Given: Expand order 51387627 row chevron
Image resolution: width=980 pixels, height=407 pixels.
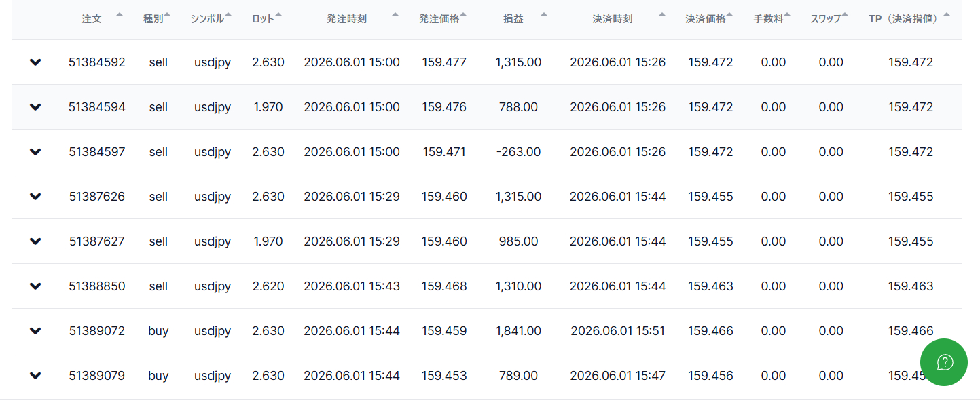Looking at the screenshot, I should [x=35, y=241].
